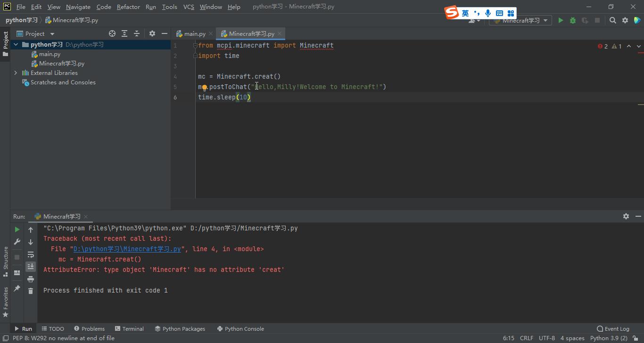The height and width of the screenshot is (343, 644).
Task: Click the trash icon to clear console output
Action: pyautogui.click(x=31, y=291)
